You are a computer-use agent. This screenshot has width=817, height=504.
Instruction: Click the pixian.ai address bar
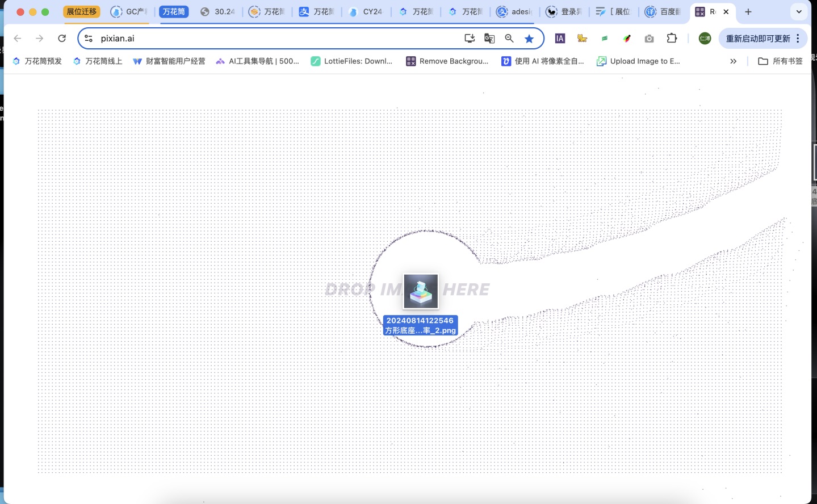(x=273, y=39)
